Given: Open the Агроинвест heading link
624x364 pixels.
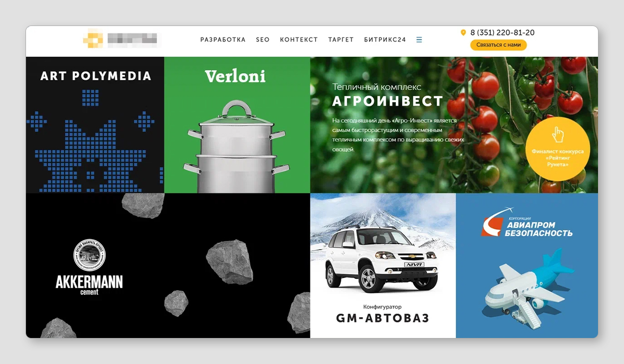Looking at the screenshot, I should pyautogui.click(x=388, y=101).
